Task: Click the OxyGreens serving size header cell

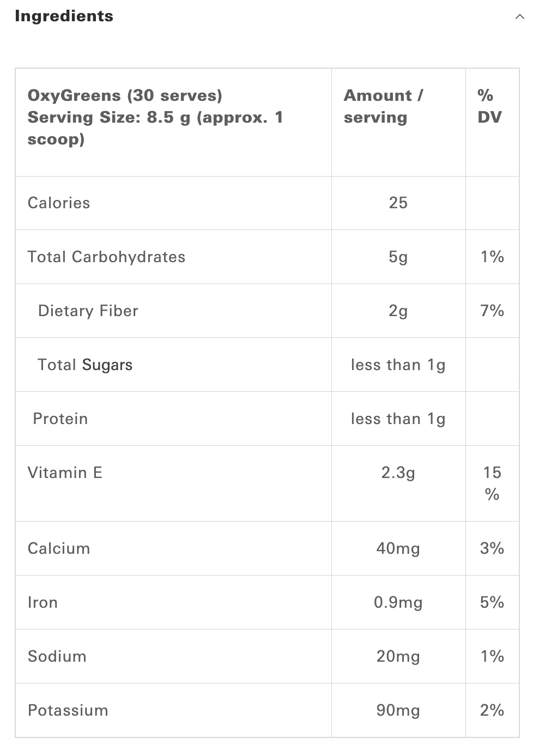Action: [x=155, y=117]
